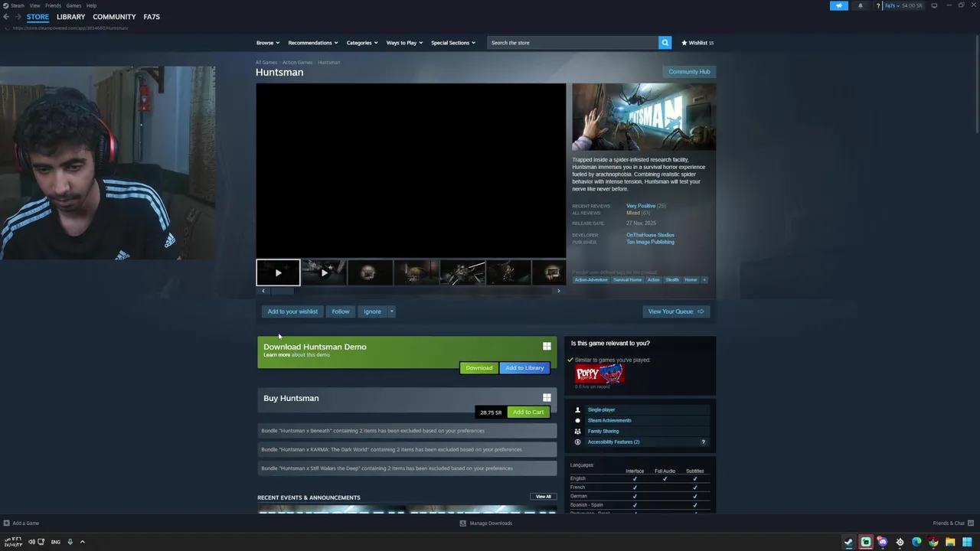Open the Wishlist link
This screenshot has height=551, width=980.
click(x=697, y=43)
